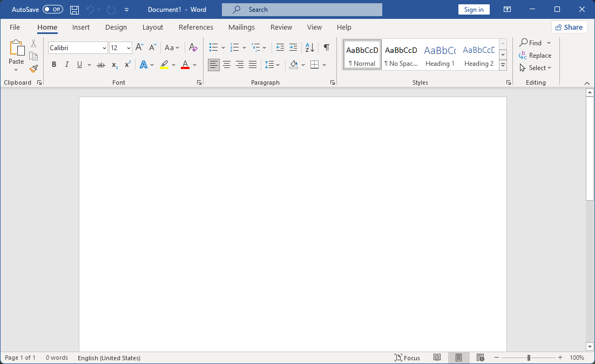Copy selection using the Copy icon
Screen dimensions: 595x364
33,56
